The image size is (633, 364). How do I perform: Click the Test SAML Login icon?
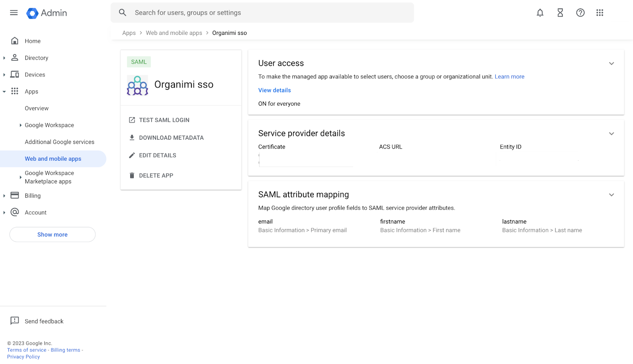pos(132,119)
